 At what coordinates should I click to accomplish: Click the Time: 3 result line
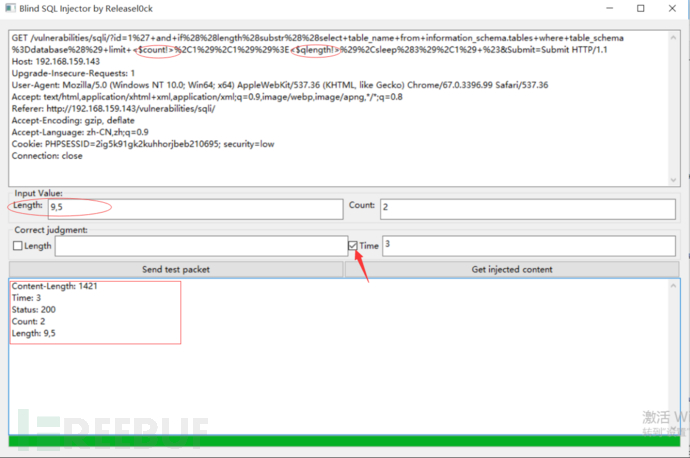pyautogui.click(x=26, y=298)
